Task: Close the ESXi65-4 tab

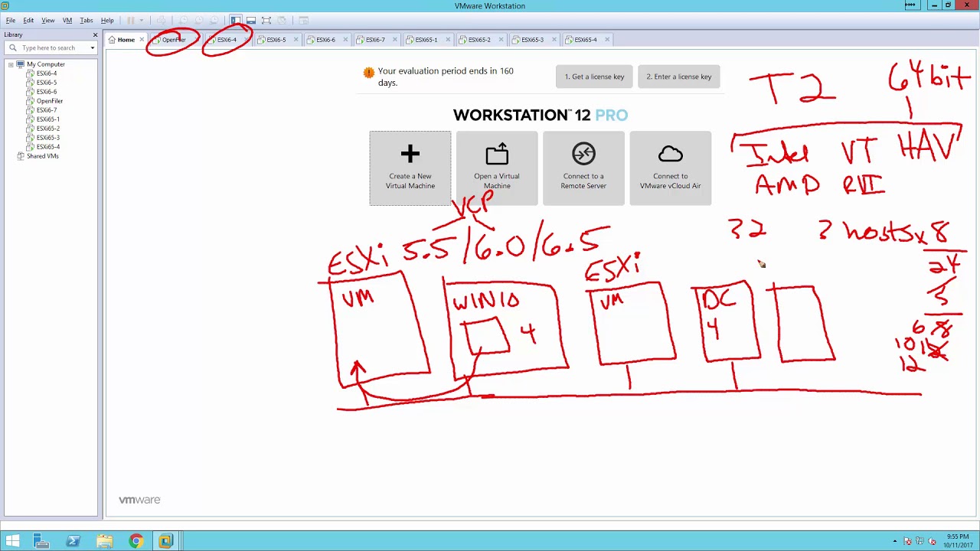Action: (x=607, y=40)
